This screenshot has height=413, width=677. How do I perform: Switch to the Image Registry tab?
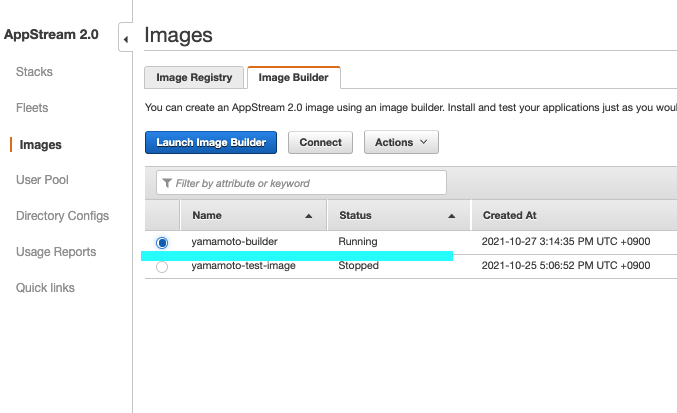click(194, 77)
